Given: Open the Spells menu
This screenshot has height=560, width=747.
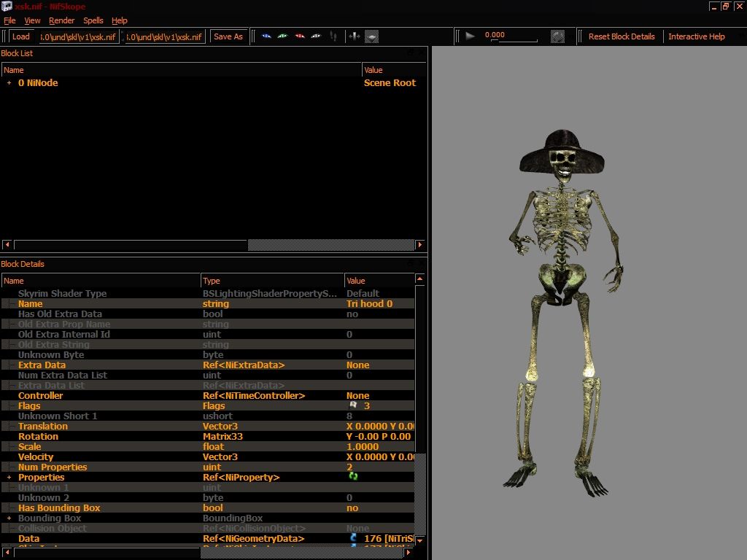Looking at the screenshot, I should [93, 20].
